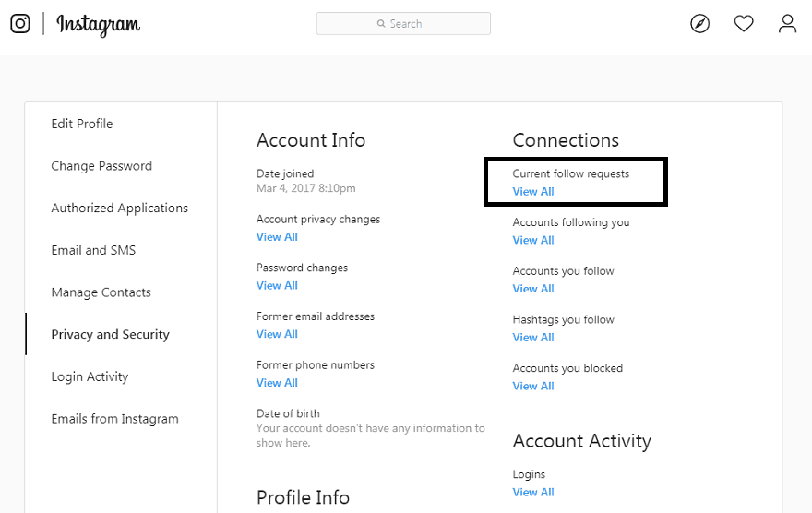Select Login Activity in sidebar
This screenshot has height=513, width=812.
click(x=90, y=376)
